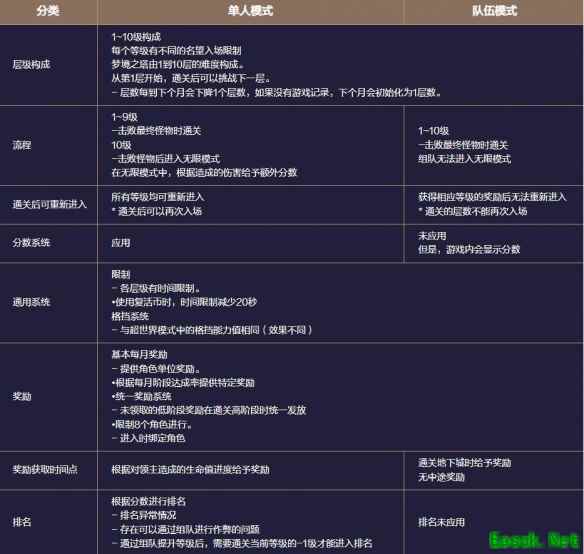Image resolution: width=584 pixels, height=554 pixels.
Task: Select the 队伍模式 column header
Action: [x=494, y=10]
